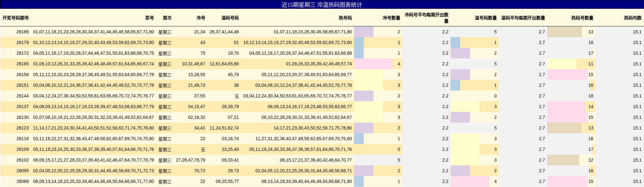This screenshot has height=187, width=644.
Task: Click cold numbers cell 27,28,47,78,79
Action: coord(191,160)
